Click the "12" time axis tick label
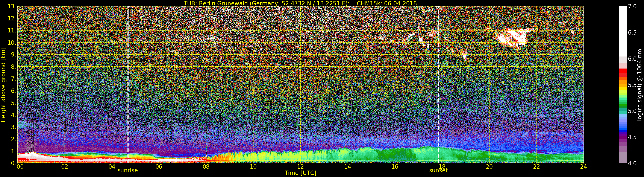The height and width of the screenshot is (177, 644). pos(300,166)
